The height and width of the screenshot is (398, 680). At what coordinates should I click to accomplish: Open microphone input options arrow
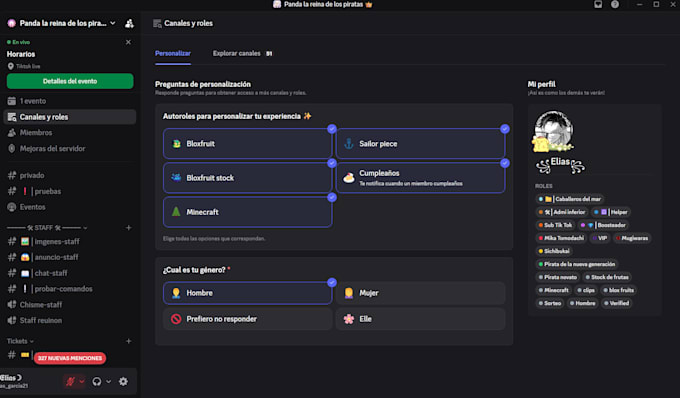click(82, 382)
